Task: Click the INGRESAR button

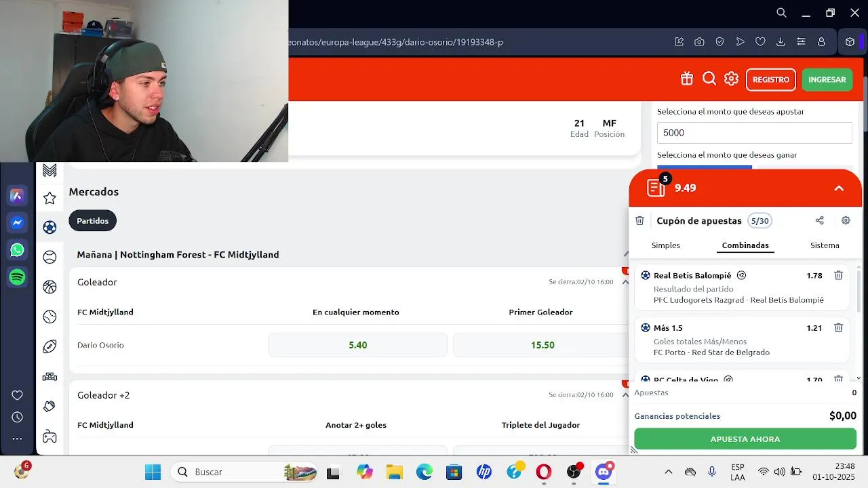Action: click(827, 79)
